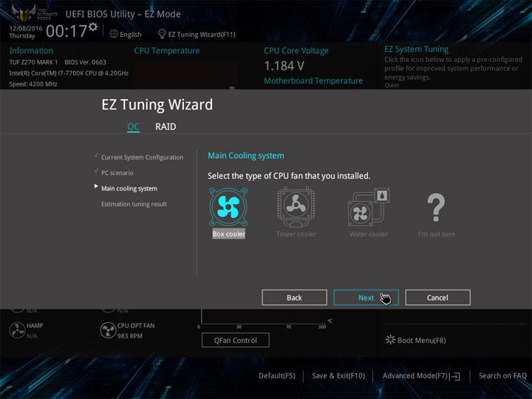Click the CPU Core Voltage 1.184 V value
Screen dimensions: 532x399
coord(284,66)
